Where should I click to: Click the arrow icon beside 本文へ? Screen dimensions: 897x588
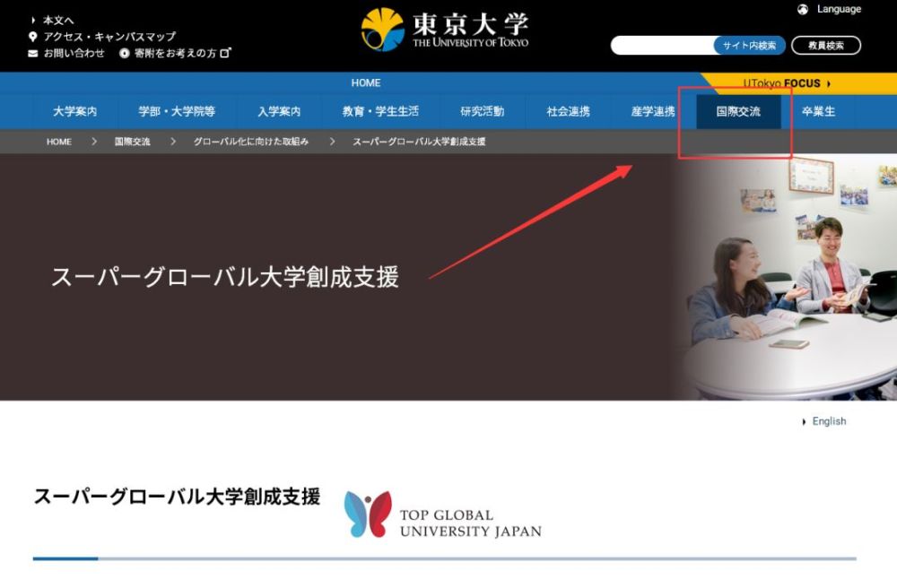pyautogui.click(x=33, y=20)
